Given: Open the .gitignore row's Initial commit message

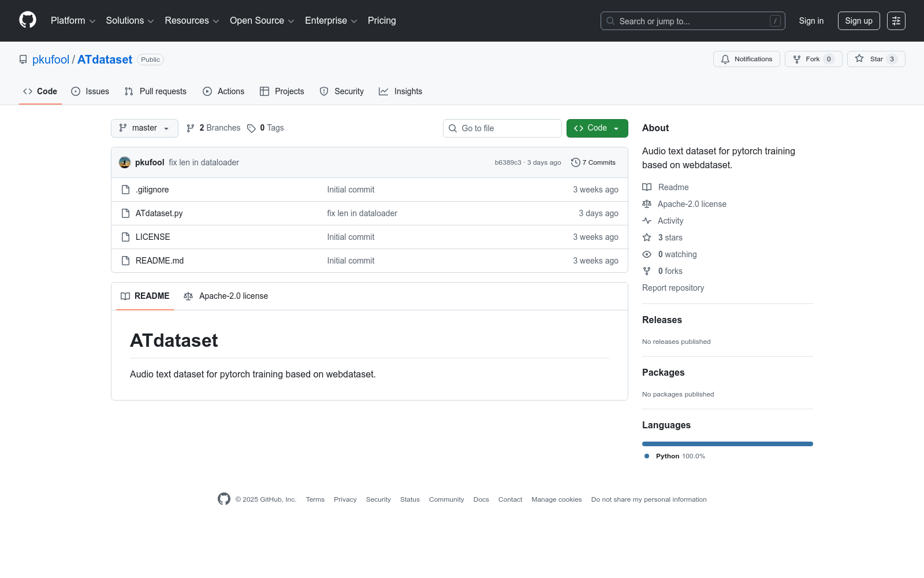Looking at the screenshot, I should [351, 190].
